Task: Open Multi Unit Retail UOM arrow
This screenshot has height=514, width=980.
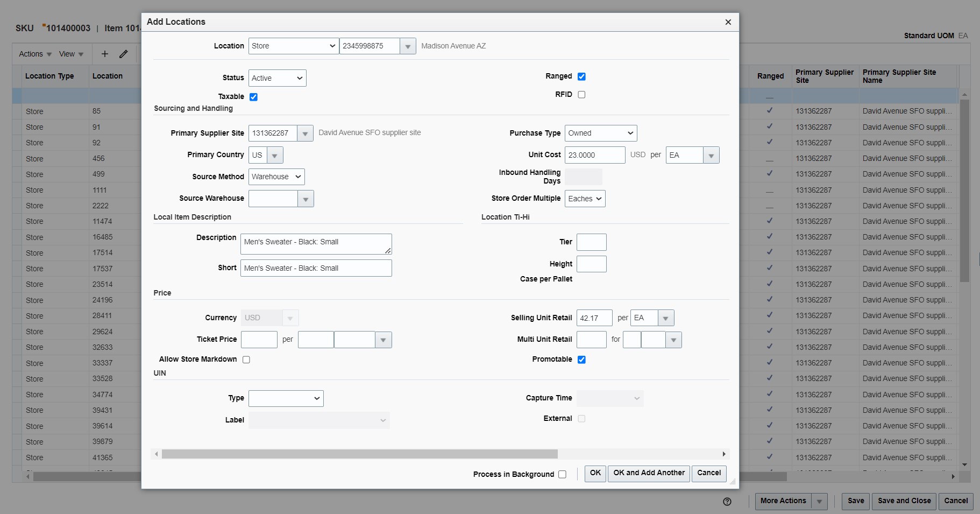Action: click(673, 340)
